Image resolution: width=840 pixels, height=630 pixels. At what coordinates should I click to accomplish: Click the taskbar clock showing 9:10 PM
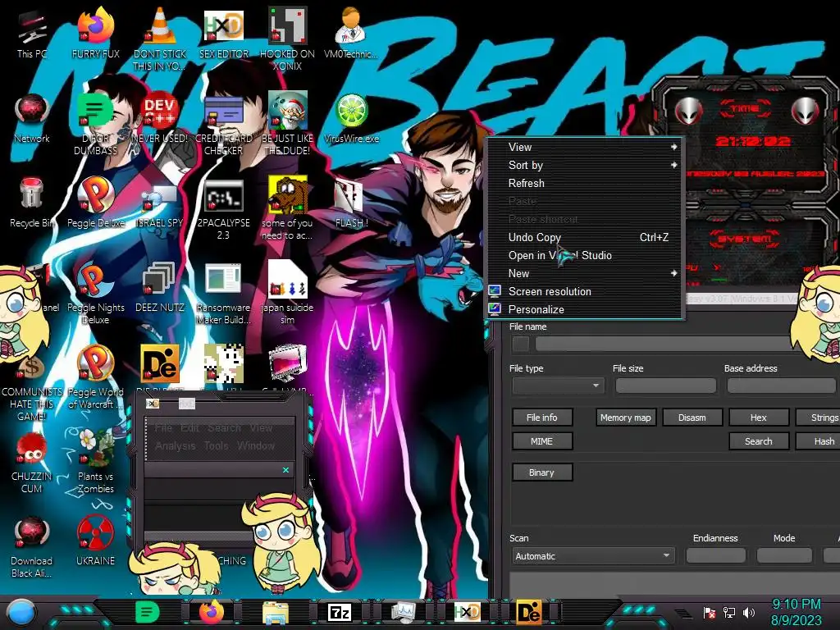796,612
